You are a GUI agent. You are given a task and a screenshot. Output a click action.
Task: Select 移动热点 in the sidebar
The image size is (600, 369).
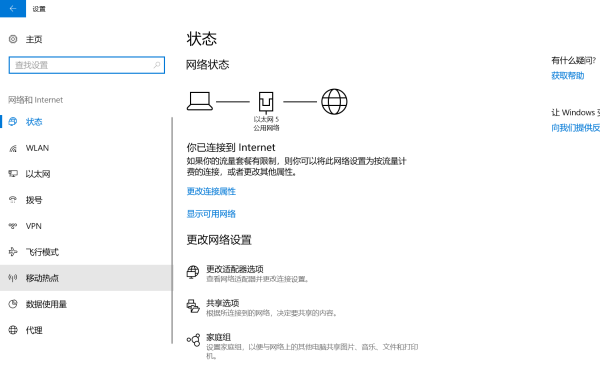click(x=86, y=278)
